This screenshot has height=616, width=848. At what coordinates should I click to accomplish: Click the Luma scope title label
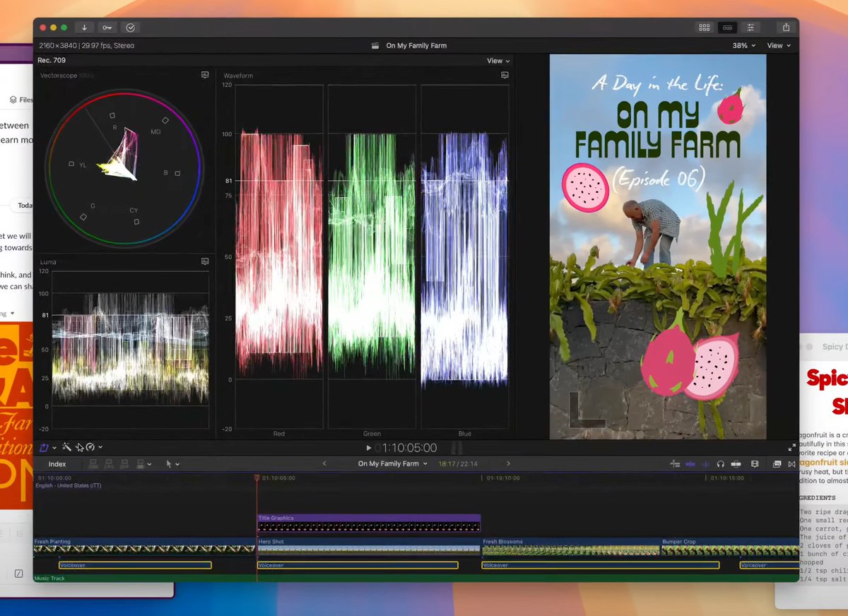click(x=48, y=262)
